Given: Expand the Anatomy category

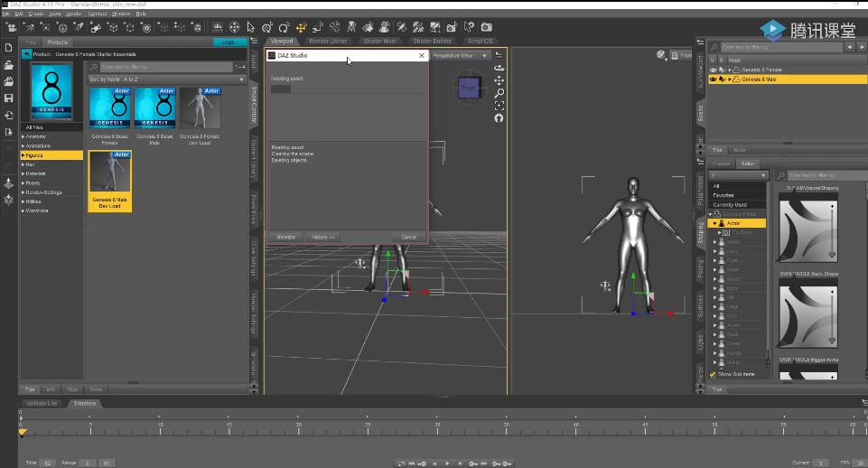Looking at the screenshot, I should [23, 136].
